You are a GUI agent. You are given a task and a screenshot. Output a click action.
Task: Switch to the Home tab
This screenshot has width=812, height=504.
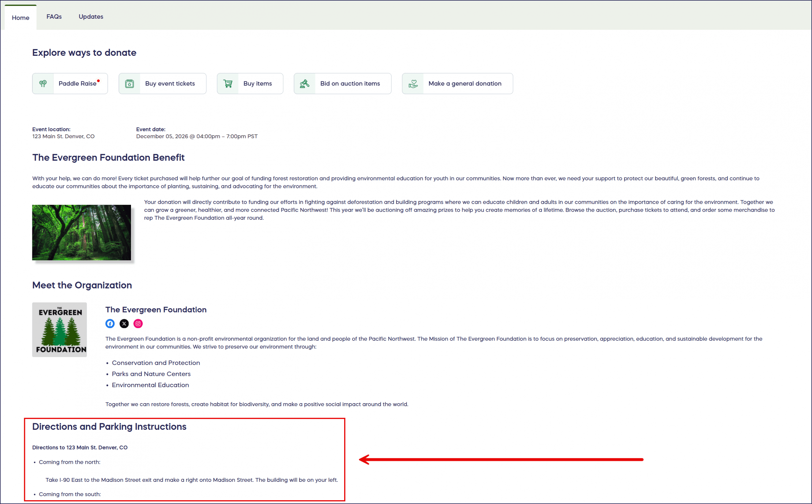tap(21, 18)
